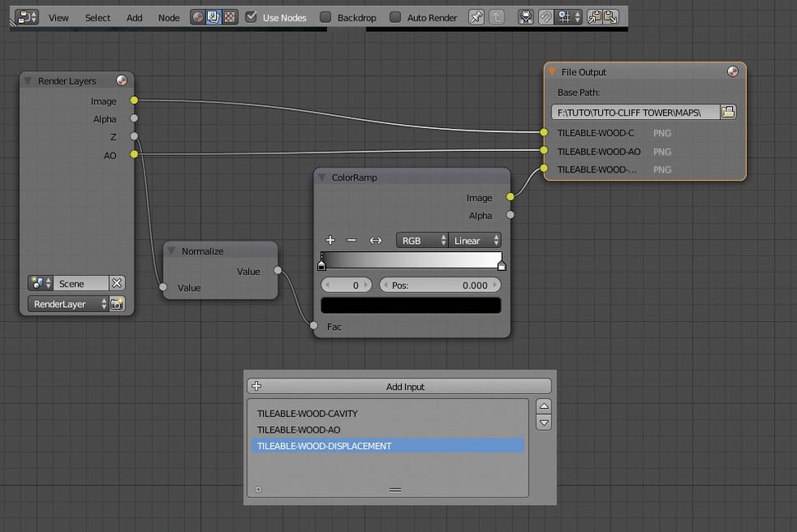Enable node snapping magnet icon
Image resolution: width=797 pixels, height=532 pixels.
coord(545,17)
